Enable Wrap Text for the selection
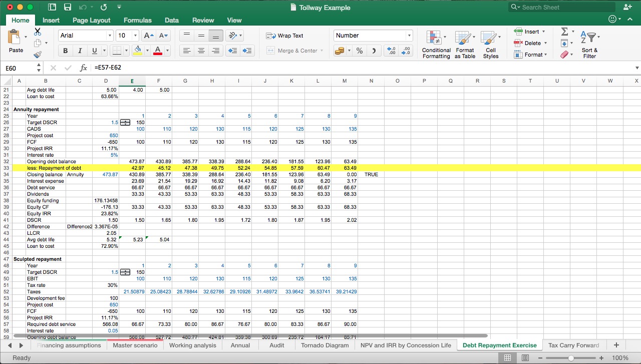 tap(285, 36)
